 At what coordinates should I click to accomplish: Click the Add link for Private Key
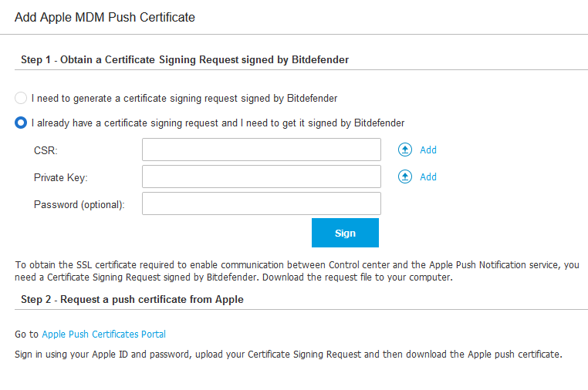[427, 177]
